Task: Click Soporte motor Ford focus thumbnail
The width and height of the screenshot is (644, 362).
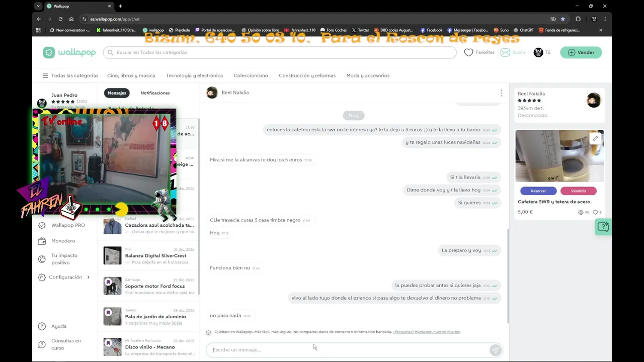Action: 112,286
